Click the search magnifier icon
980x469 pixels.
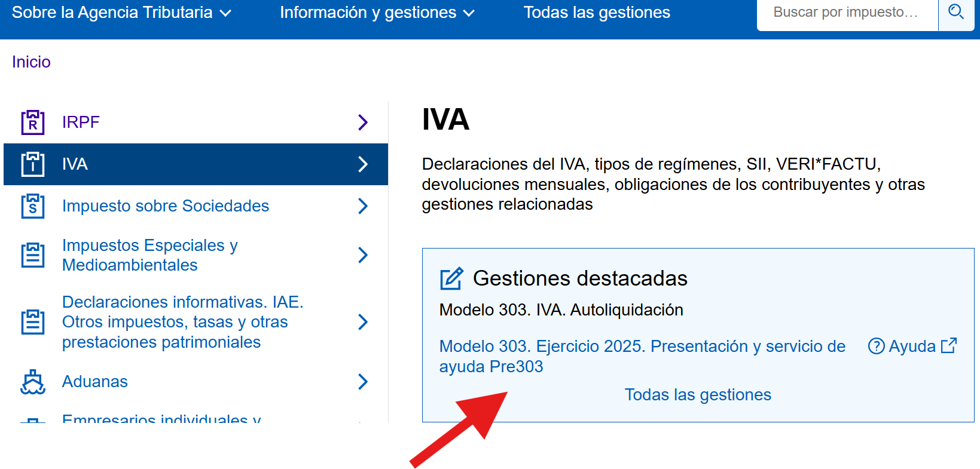pos(956,12)
